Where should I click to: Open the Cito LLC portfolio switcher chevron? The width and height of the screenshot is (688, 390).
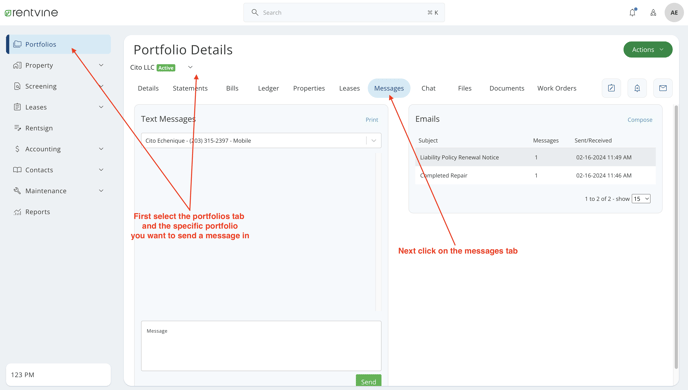(190, 67)
